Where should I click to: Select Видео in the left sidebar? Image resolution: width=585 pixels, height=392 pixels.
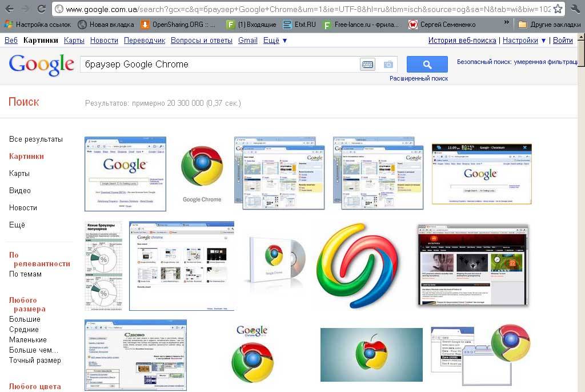coord(20,191)
